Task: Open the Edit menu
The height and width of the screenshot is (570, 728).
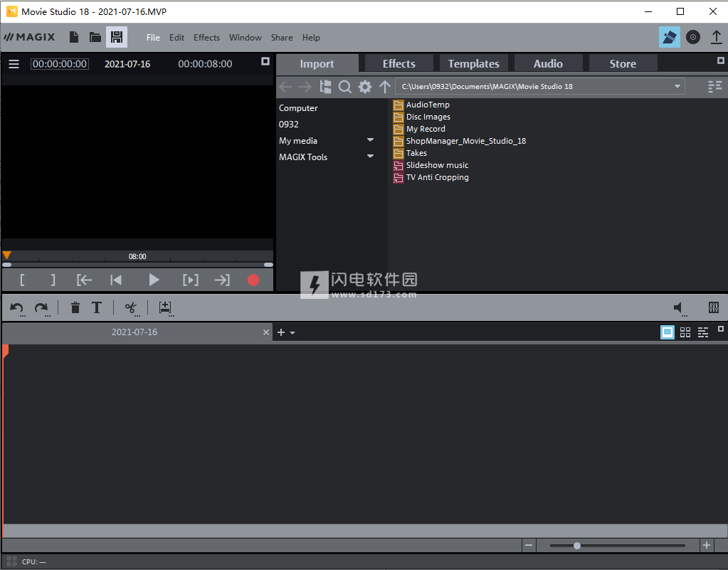Action: 177,38
